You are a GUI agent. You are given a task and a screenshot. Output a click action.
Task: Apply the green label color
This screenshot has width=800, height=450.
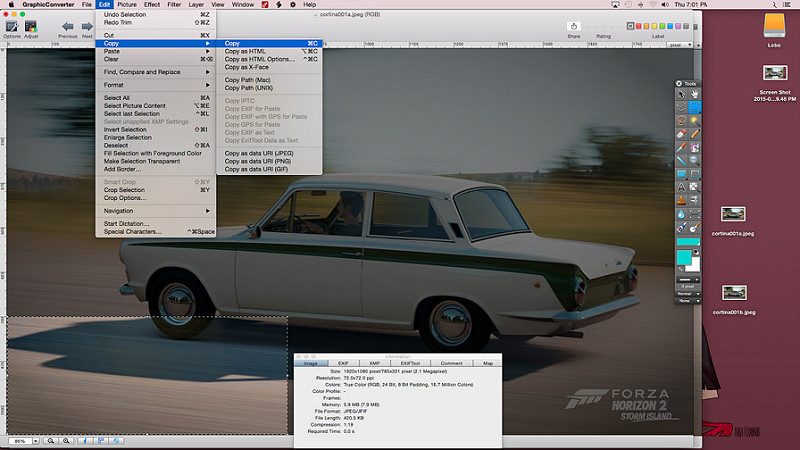coord(662,26)
